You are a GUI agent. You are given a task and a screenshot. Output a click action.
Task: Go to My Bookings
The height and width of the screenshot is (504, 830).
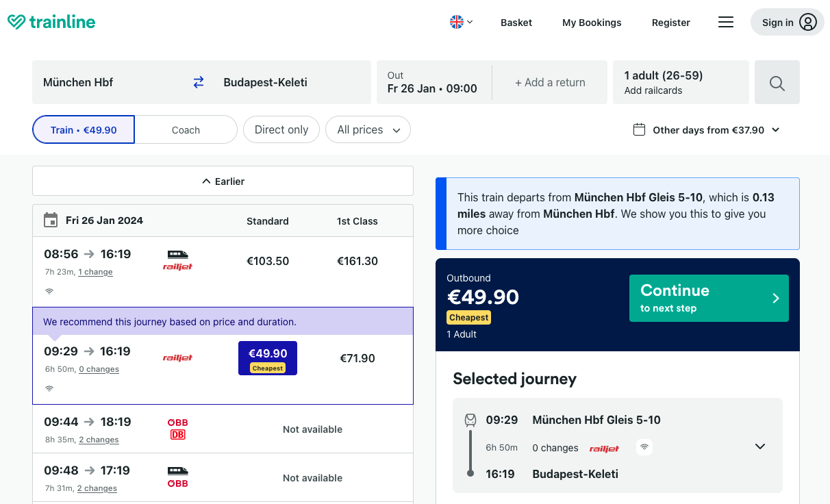click(x=592, y=23)
